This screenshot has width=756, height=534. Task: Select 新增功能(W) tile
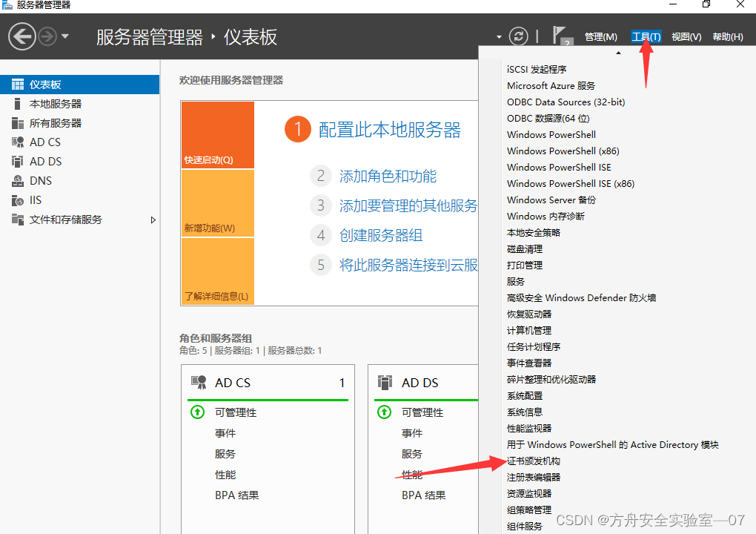click(218, 203)
